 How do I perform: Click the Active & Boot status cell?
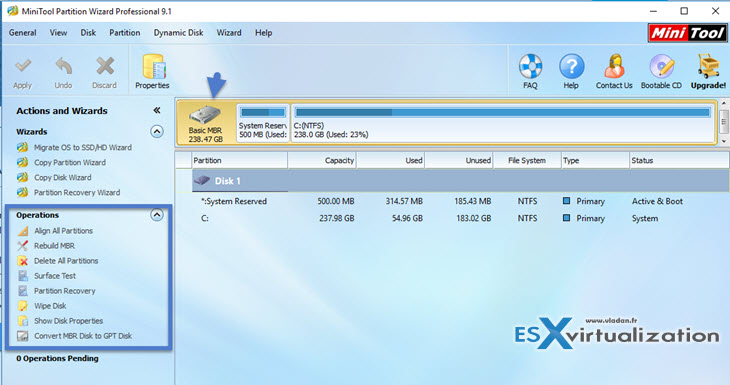pyautogui.click(x=657, y=201)
